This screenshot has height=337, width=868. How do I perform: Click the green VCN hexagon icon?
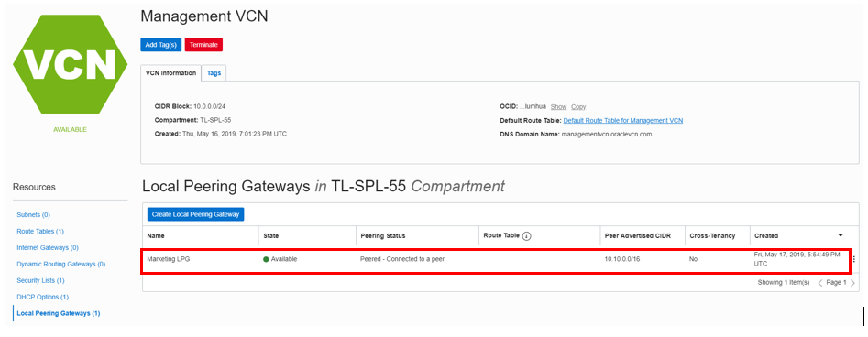[x=65, y=64]
